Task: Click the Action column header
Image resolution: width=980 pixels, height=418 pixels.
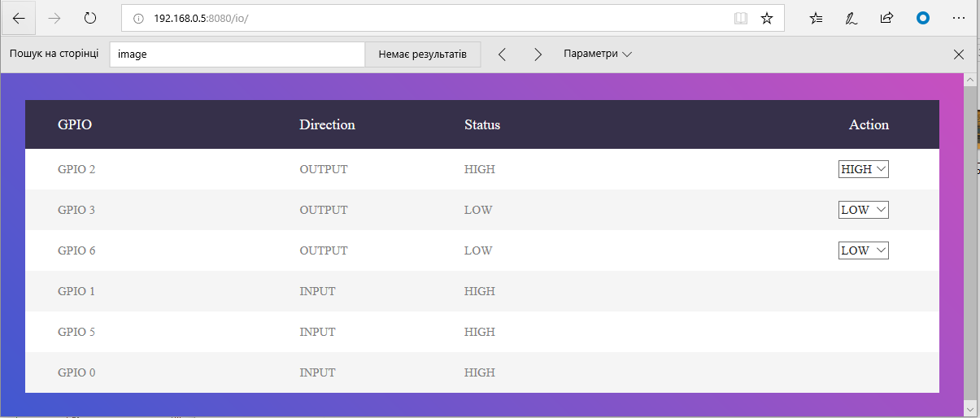Action: pos(869,124)
